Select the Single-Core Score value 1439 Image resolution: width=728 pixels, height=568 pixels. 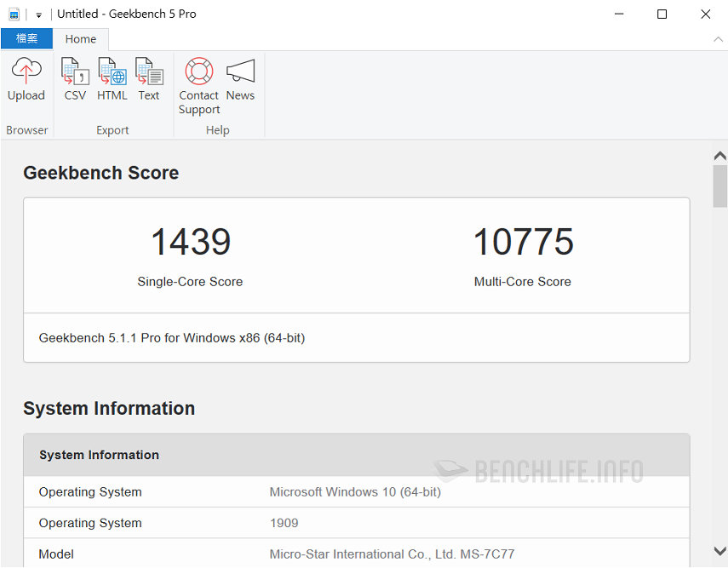190,243
